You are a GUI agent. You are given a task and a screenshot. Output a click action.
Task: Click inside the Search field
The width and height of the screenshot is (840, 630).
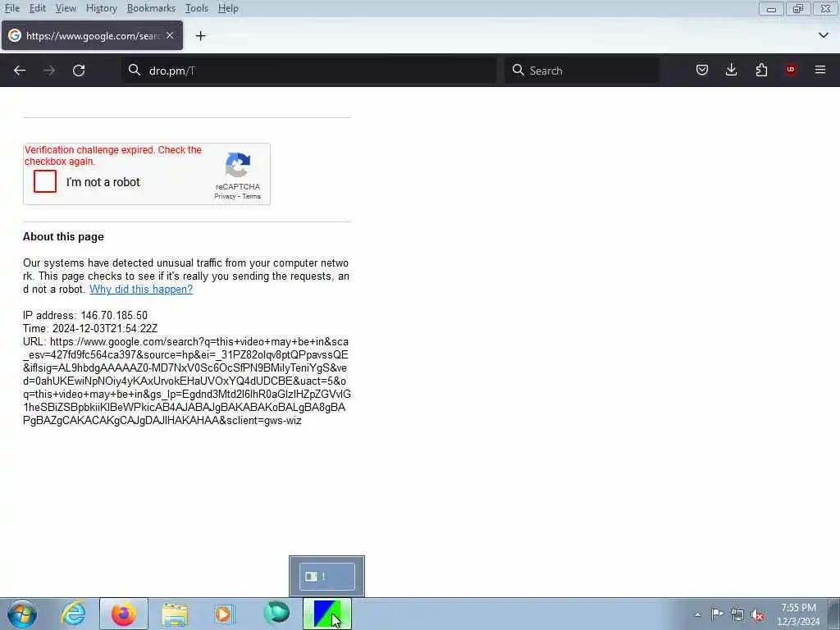coord(582,71)
